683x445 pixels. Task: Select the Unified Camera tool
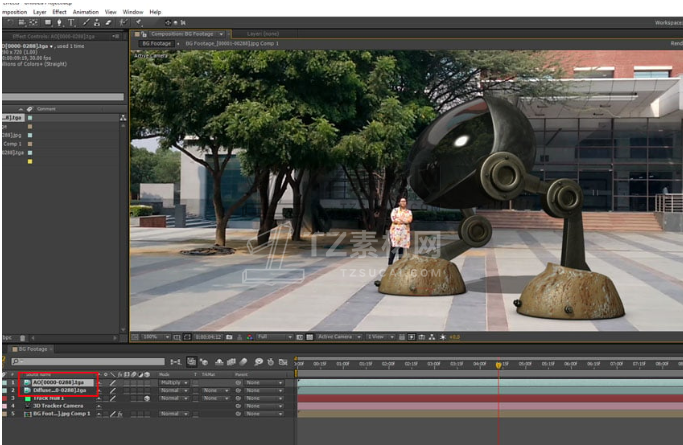tap(22, 22)
